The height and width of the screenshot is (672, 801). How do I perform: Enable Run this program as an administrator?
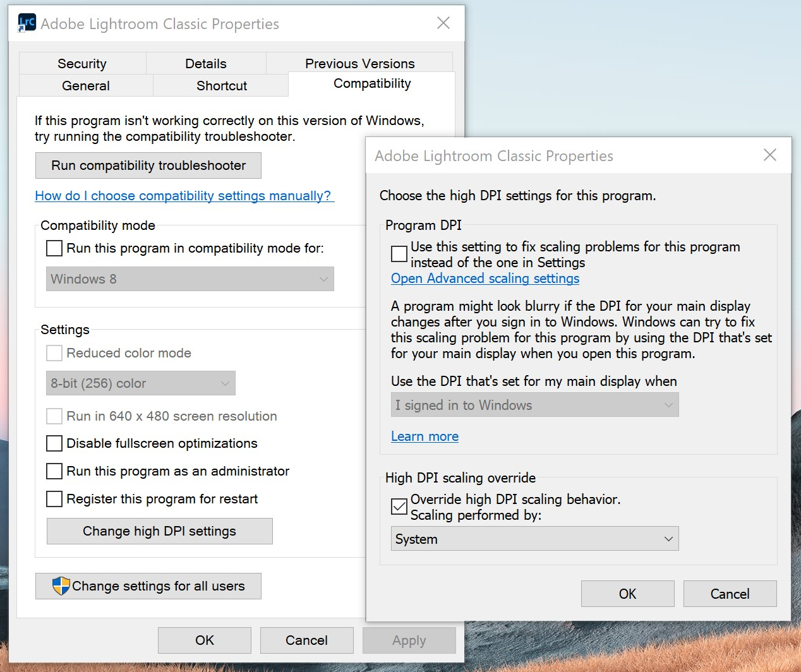pyautogui.click(x=54, y=471)
